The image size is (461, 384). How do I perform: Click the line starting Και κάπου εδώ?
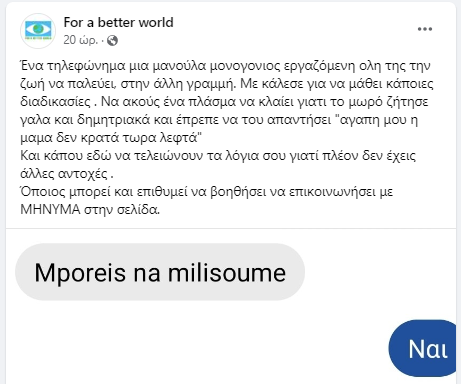pos(218,156)
